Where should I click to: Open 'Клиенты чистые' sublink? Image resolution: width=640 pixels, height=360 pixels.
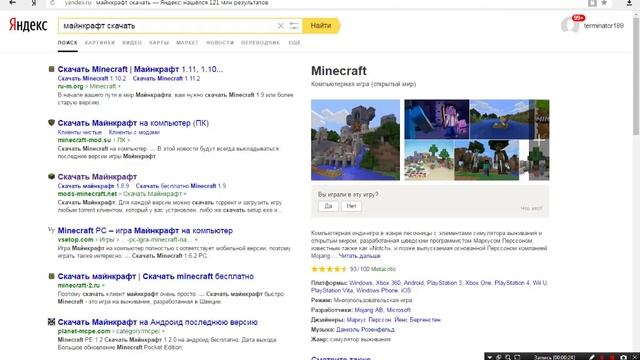(x=80, y=132)
